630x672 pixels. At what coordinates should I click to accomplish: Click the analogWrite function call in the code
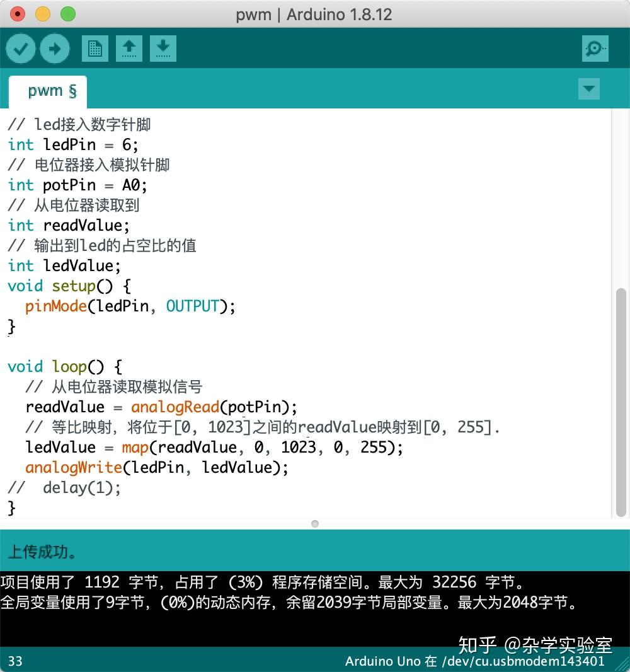coord(73,468)
